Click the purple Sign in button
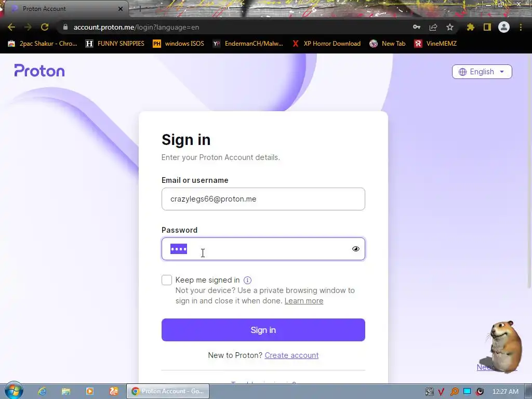 click(263, 330)
